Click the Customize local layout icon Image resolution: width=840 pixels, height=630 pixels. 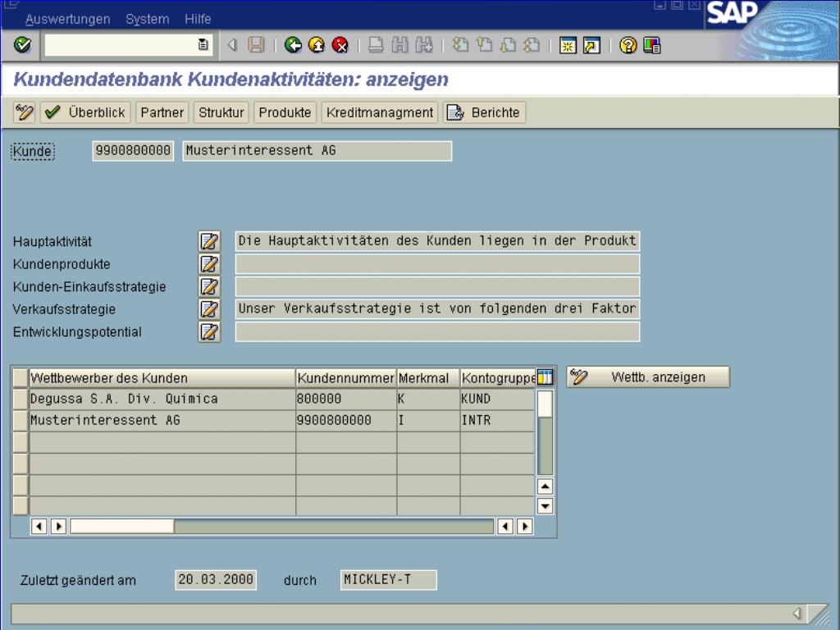652,46
